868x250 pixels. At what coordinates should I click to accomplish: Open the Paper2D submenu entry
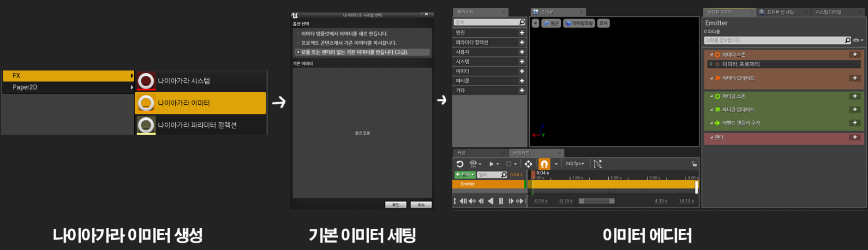click(68, 87)
